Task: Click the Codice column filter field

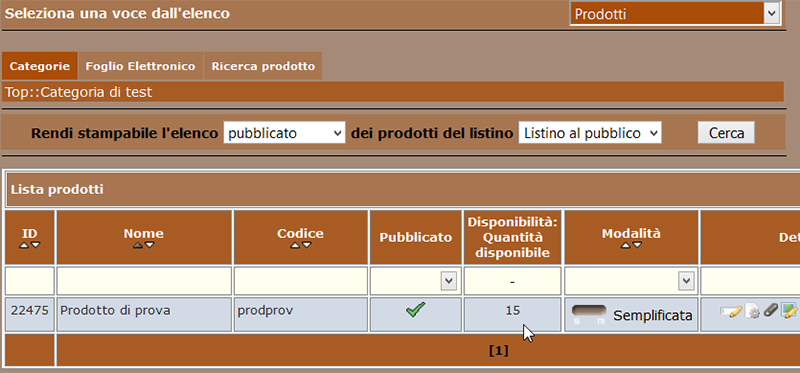Action: click(x=301, y=281)
